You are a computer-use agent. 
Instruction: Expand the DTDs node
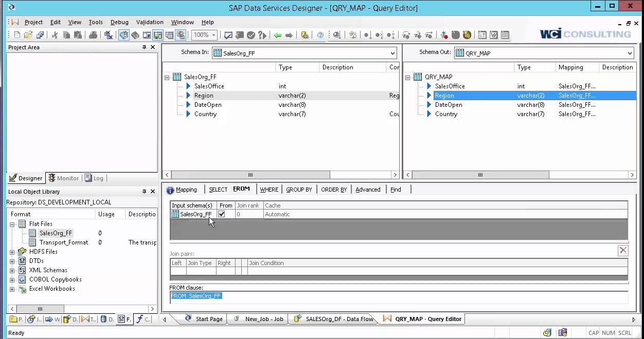12,261
